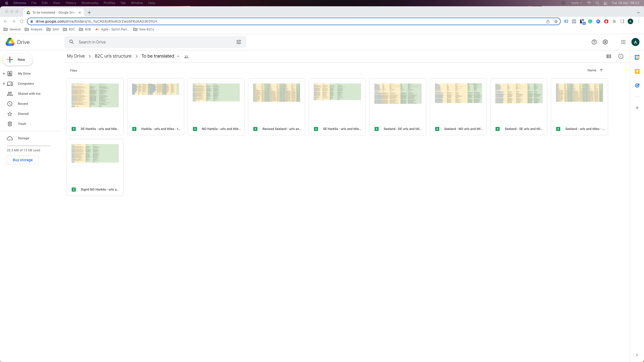Image resolution: width=644 pixels, height=362 pixels.
Task: Select Sigrid NO Harkila file
Action: pos(95,167)
